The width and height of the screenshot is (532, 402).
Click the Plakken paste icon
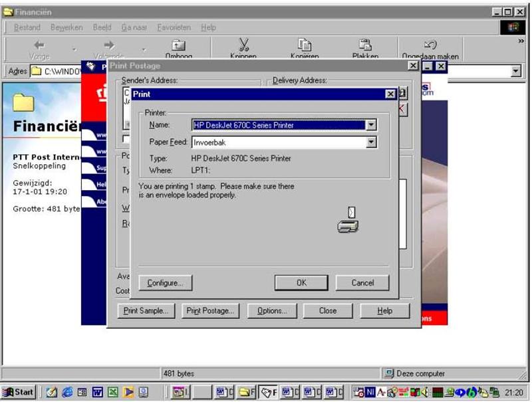coord(365,45)
